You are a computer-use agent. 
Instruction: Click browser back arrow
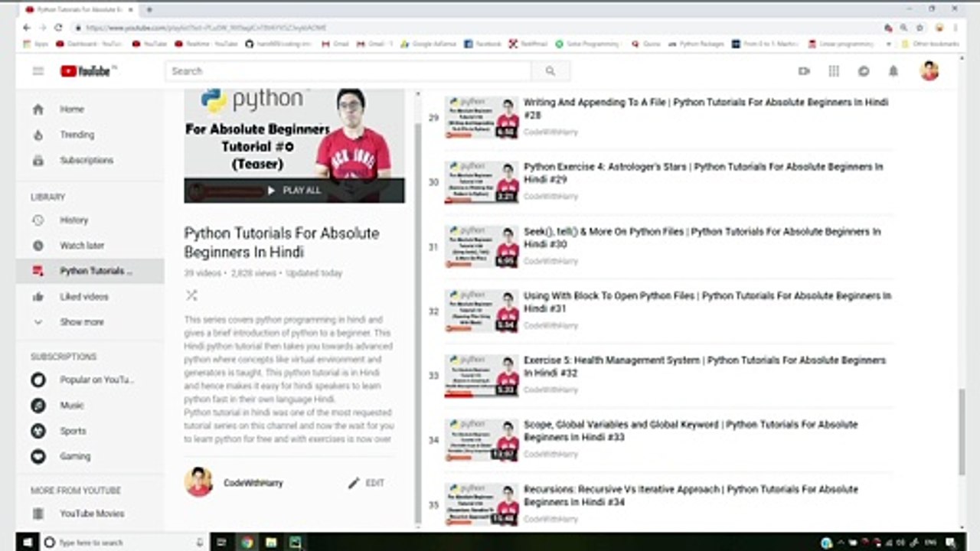[x=27, y=28]
